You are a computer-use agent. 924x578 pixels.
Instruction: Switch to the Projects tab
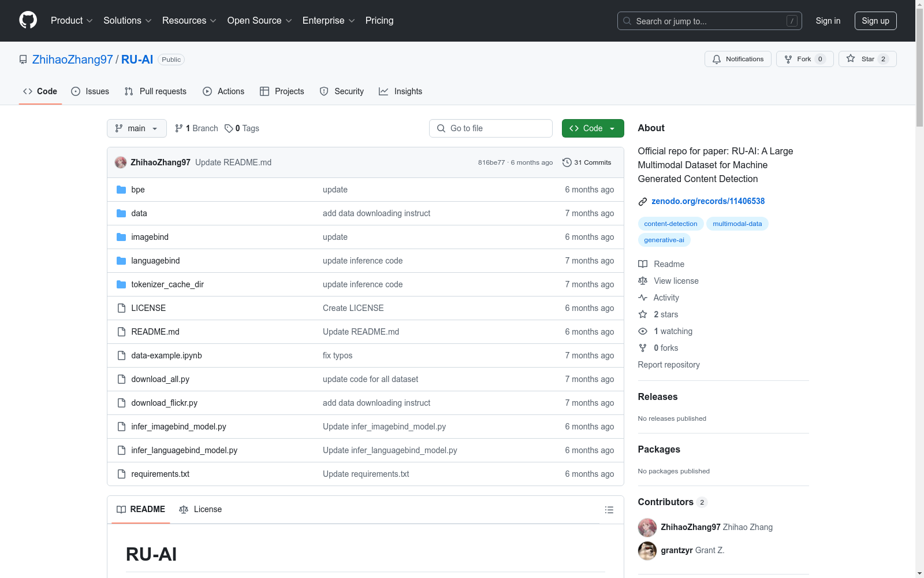click(x=282, y=91)
